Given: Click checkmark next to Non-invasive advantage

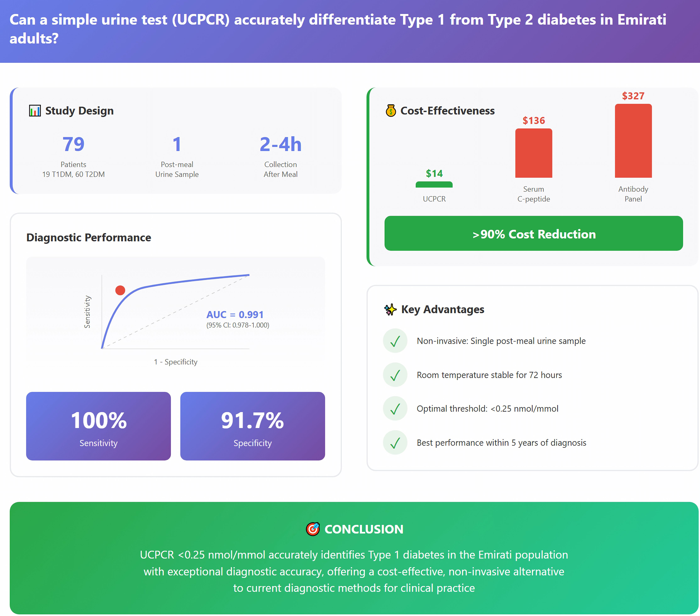Looking at the screenshot, I should tap(395, 341).
